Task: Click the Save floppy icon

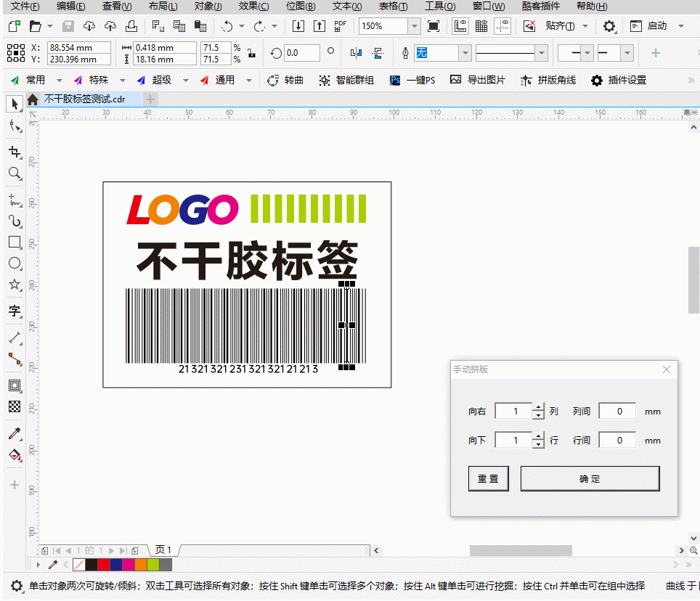Action: (x=68, y=26)
